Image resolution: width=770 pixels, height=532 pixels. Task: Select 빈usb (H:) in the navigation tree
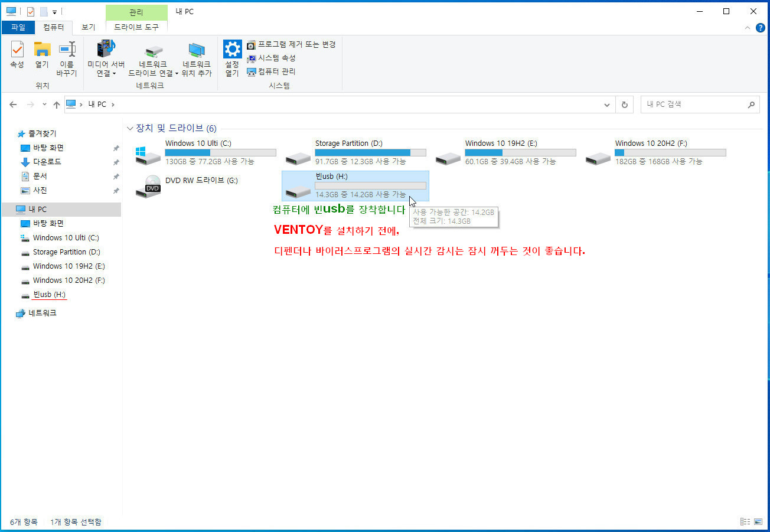point(49,294)
